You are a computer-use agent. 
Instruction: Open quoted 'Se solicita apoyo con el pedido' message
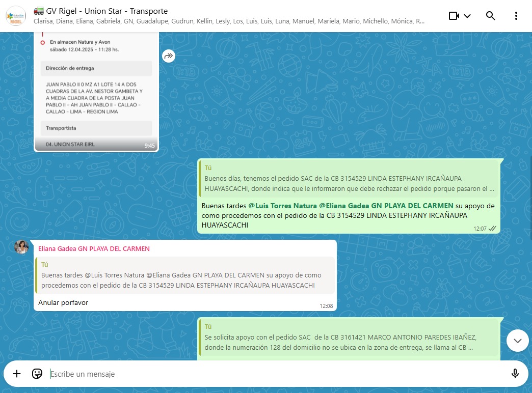349,338
